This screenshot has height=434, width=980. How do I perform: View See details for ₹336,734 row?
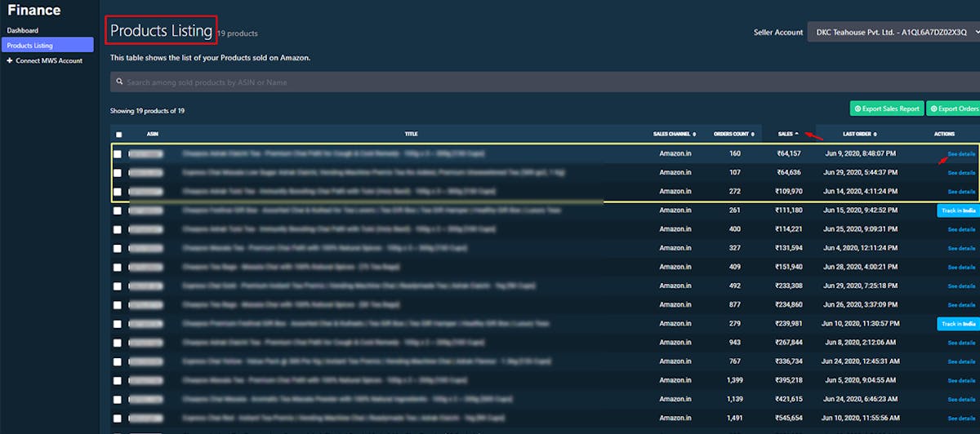(961, 361)
